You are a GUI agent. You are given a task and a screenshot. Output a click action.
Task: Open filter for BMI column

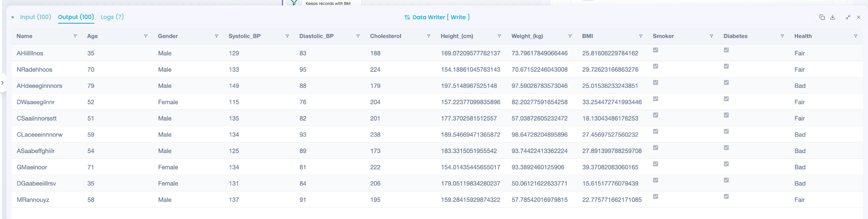tap(641, 36)
